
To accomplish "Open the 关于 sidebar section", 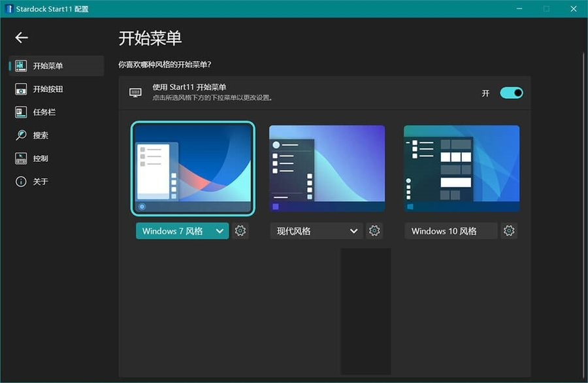I will tap(56, 182).
